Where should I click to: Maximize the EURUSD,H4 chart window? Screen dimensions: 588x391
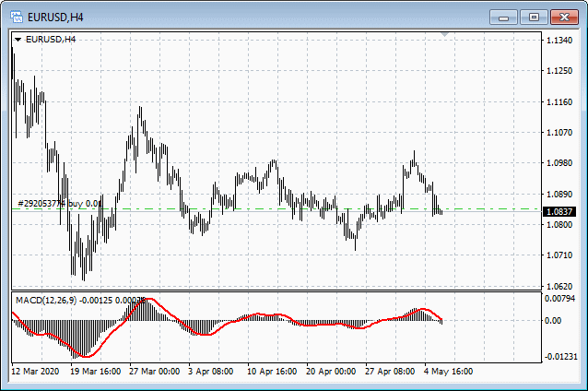(x=534, y=18)
